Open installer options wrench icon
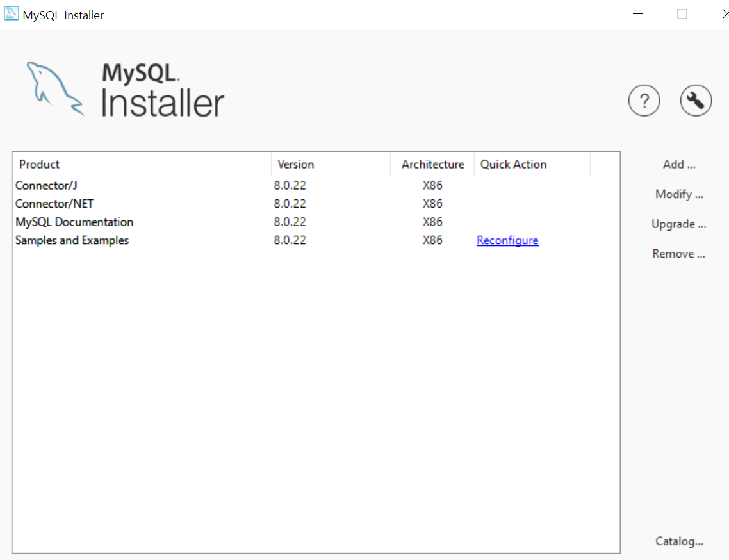 [x=696, y=101]
